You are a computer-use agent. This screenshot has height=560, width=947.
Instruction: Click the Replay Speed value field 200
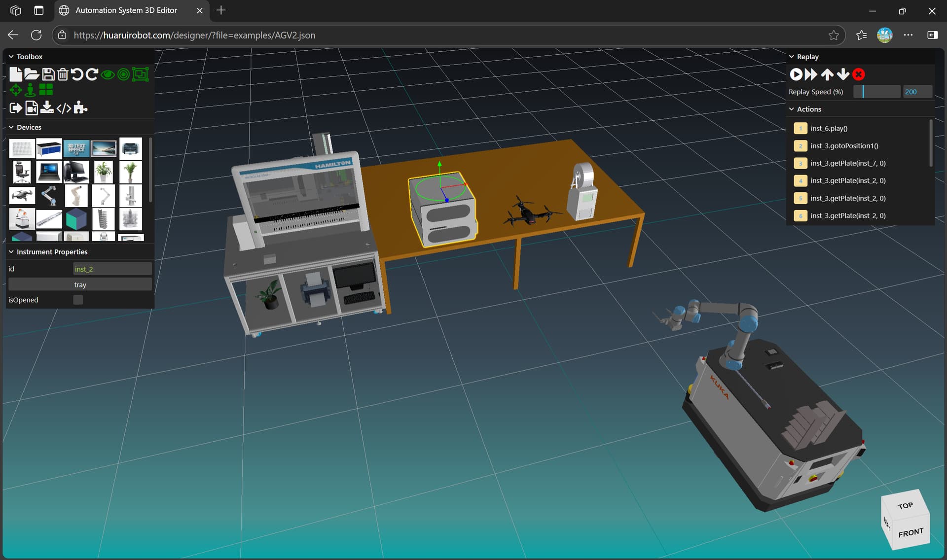(x=917, y=92)
